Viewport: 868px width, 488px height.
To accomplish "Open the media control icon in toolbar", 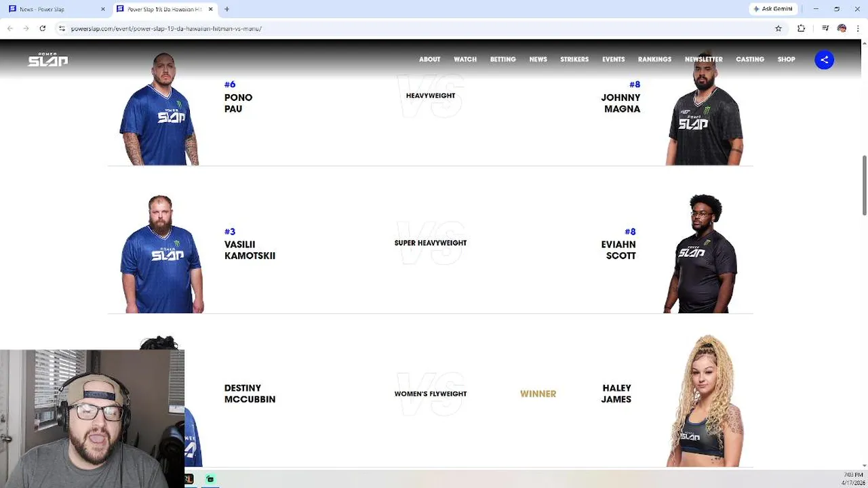I will coord(825,28).
